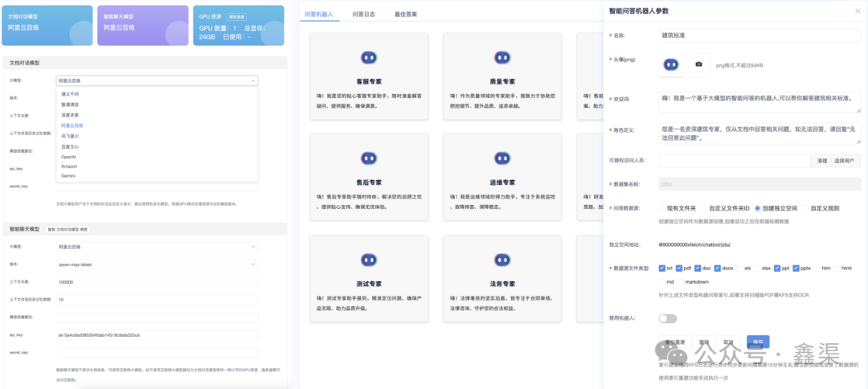Tick the md file type checkbox

tap(662, 281)
